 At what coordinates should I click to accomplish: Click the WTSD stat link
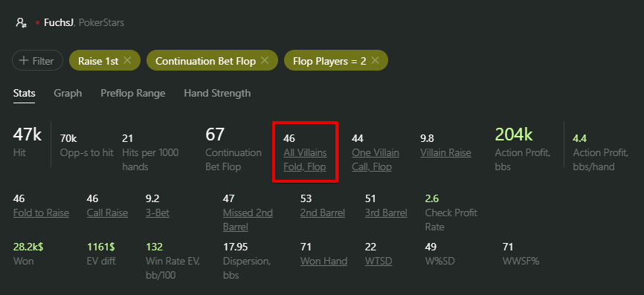(379, 261)
